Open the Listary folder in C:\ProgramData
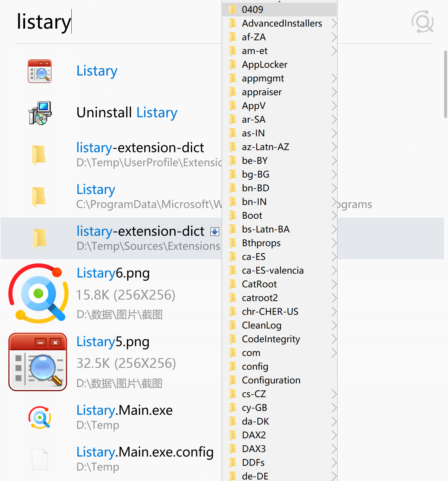 coord(111,197)
